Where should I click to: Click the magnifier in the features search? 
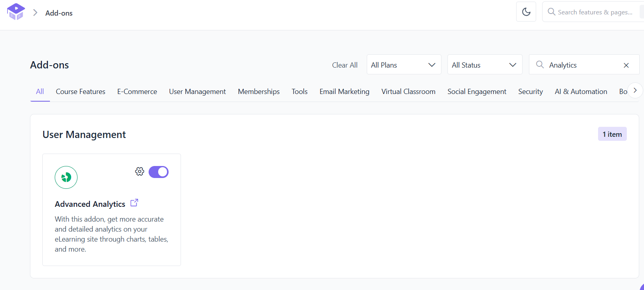point(551,12)
